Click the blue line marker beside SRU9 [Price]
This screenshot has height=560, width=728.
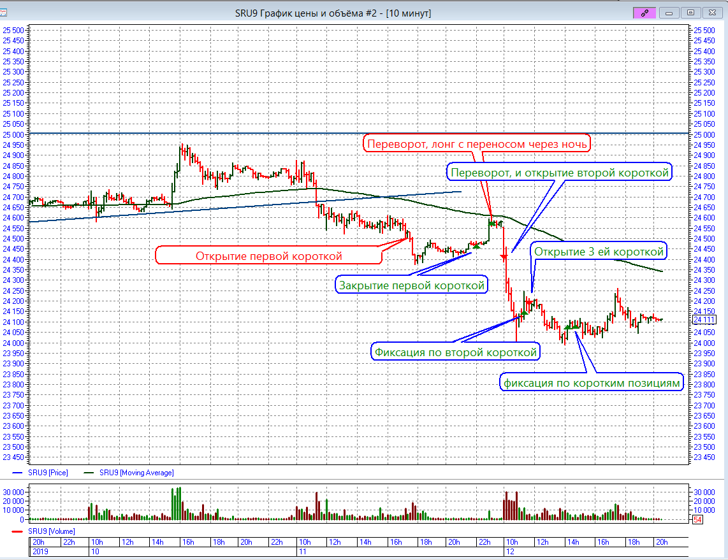click(x=18, y=473)
